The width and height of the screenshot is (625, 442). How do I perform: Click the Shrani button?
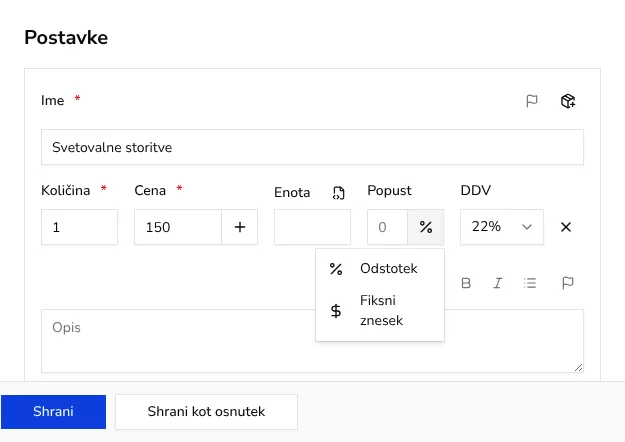pos(53,412)
